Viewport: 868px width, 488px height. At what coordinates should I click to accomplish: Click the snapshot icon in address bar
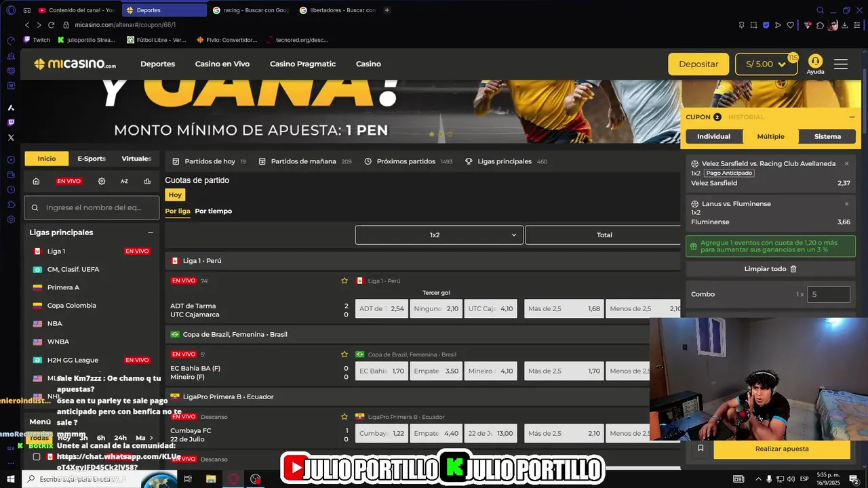(754, 25)
